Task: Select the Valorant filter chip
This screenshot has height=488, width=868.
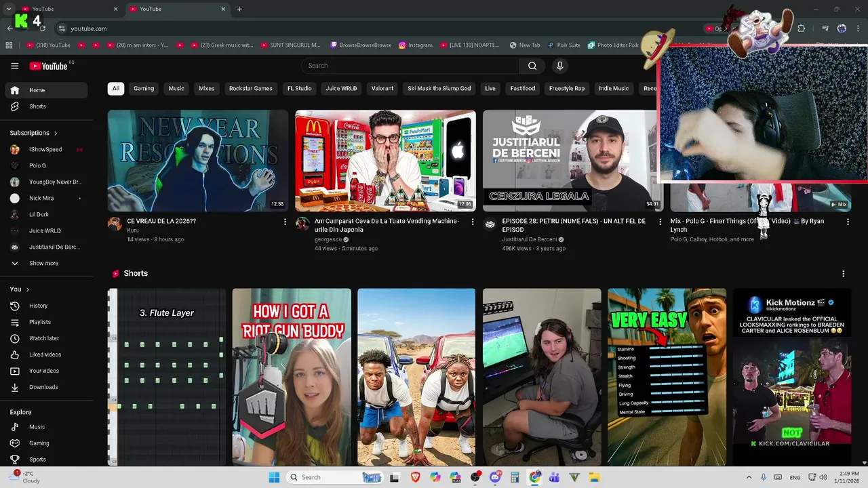Action: (x=382, y=88)
